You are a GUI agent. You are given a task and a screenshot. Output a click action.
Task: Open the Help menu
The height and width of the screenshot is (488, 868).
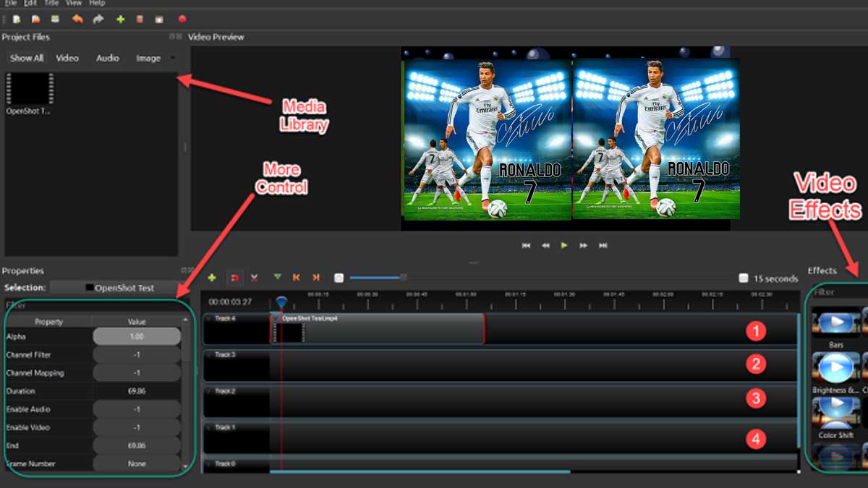97,3
